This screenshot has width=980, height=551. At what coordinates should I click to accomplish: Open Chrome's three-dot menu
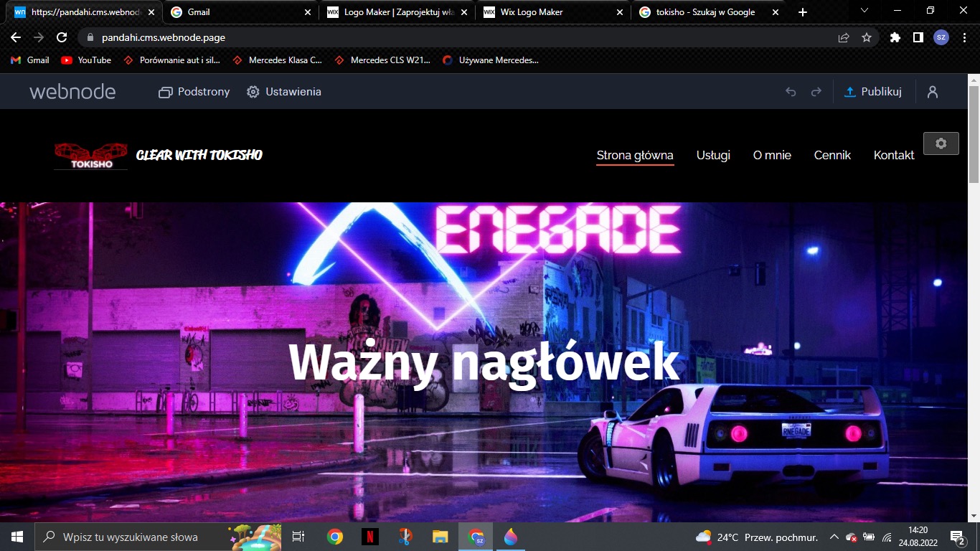[965, 37]
